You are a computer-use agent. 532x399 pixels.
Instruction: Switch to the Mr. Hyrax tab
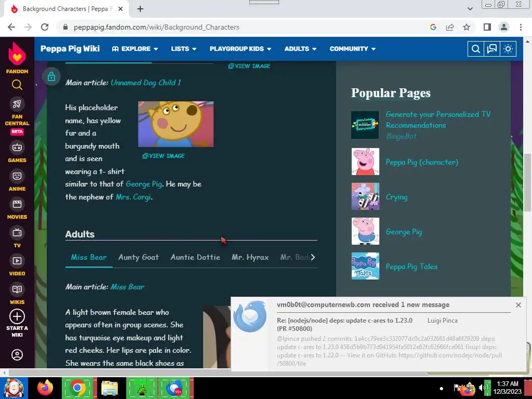(x=250, y=258)
